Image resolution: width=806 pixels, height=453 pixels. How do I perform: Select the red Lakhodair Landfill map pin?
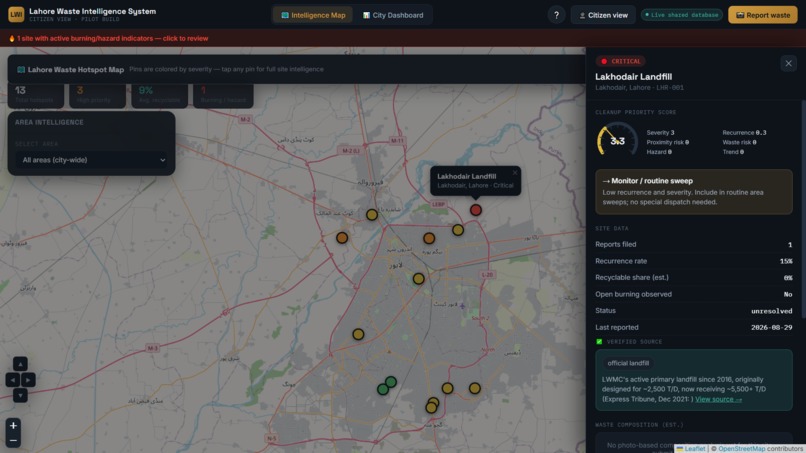click(475, 210)
